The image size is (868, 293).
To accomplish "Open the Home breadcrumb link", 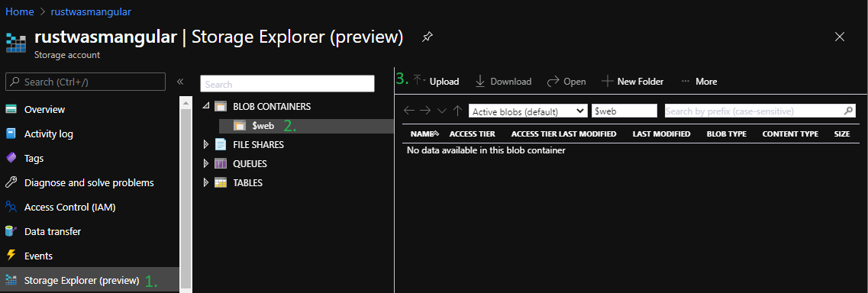I will [x=19, y=11].
